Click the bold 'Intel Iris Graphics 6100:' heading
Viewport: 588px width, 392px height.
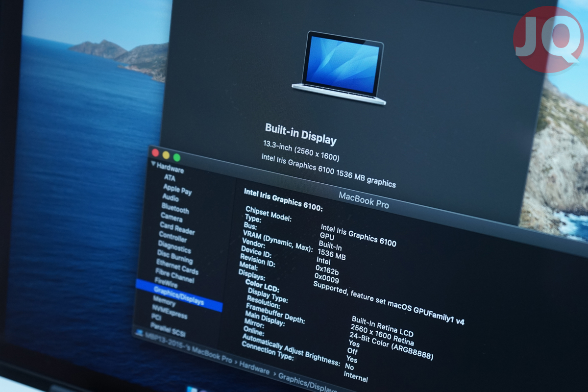(x=283, y=199)
